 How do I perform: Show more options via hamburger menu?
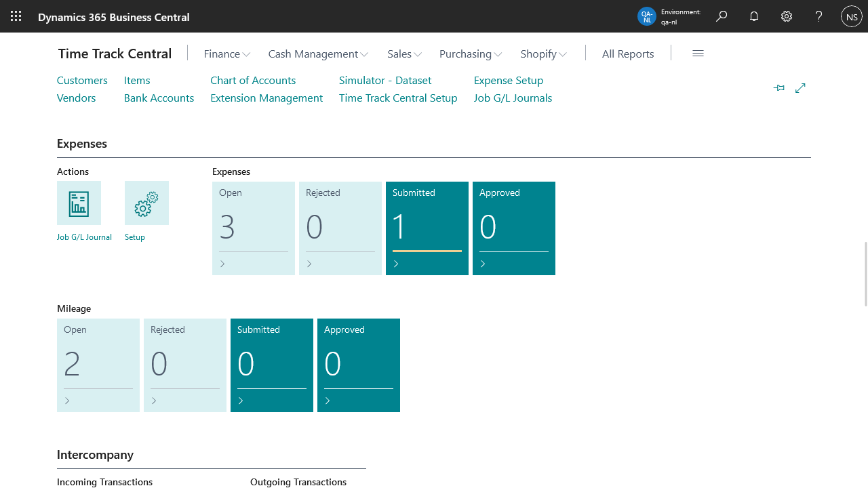(698, 54)
